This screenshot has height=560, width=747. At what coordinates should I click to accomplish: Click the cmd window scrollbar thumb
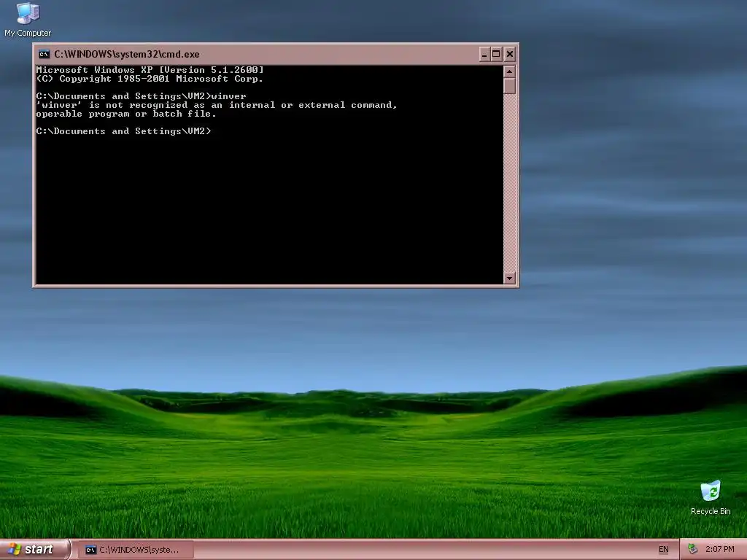(509, 86)
